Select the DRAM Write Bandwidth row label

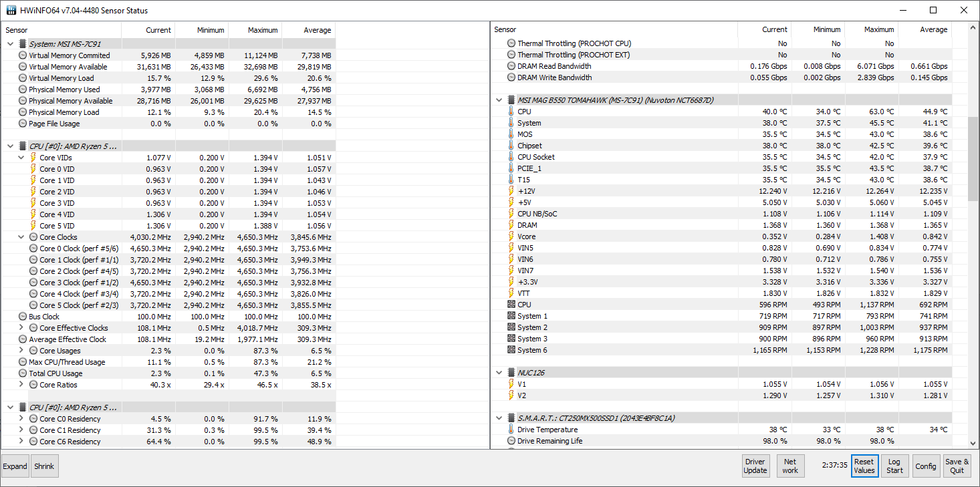[555, 77]
